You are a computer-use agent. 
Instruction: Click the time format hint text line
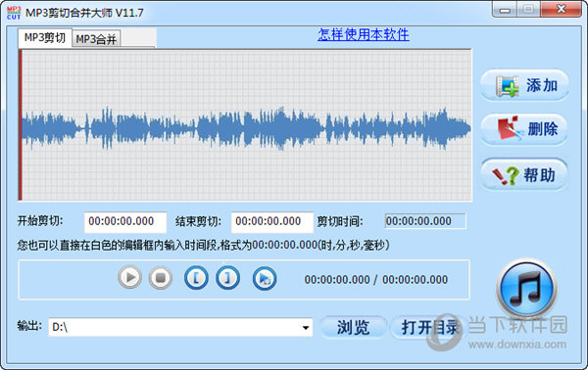203,246
